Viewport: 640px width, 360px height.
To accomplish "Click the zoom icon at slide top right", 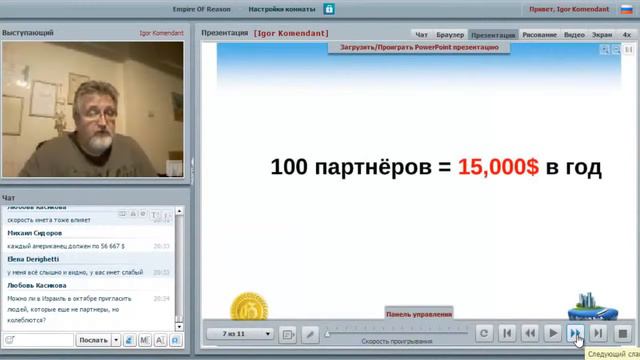I will point(604,50).
